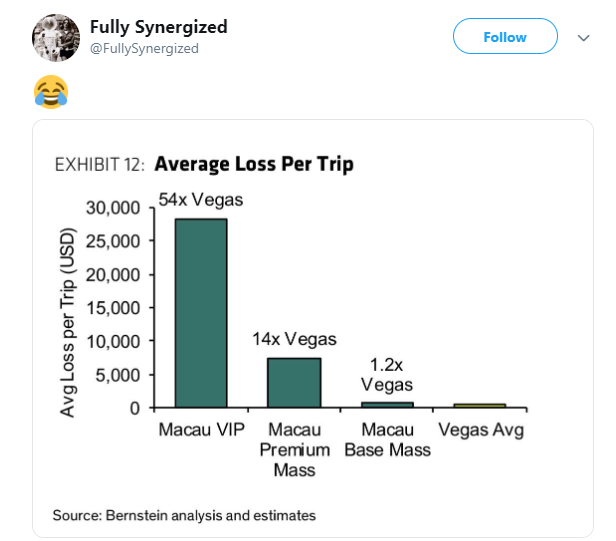Viewport: 616px width, 541px height.
Task: Click the Macau Base Mass bar
Action: pos(387,405)
